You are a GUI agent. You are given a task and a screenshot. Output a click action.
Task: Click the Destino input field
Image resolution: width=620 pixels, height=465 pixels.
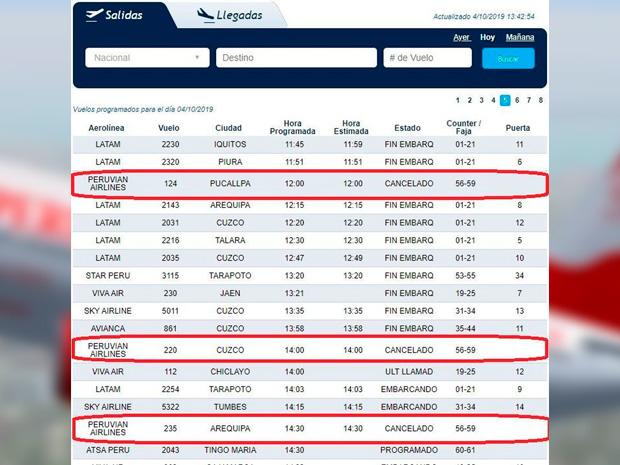296,58
